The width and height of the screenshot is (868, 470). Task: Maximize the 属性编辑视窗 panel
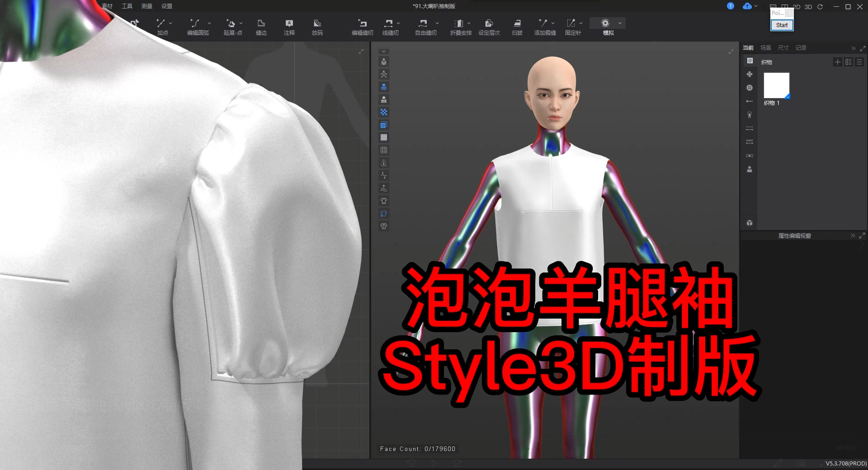coord(862,235)
